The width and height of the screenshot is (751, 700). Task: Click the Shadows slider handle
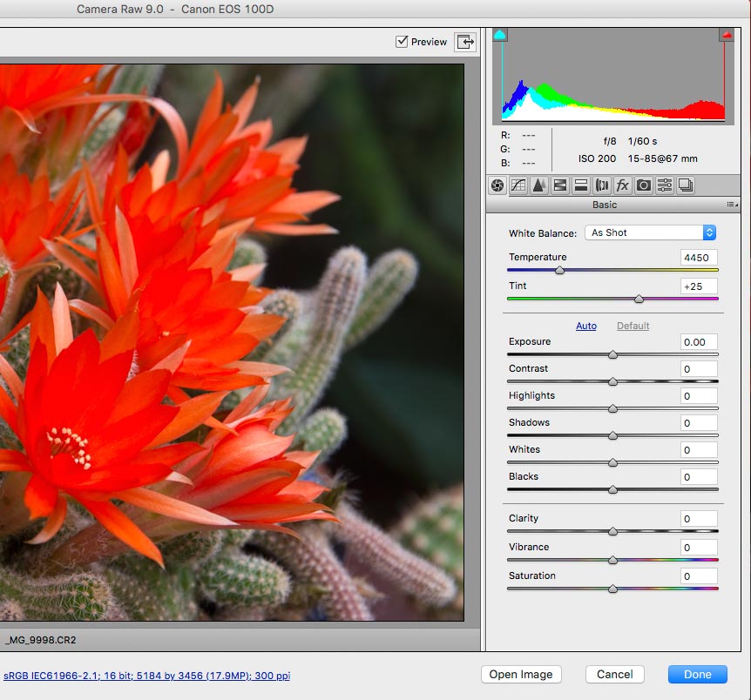coord(612,435)
